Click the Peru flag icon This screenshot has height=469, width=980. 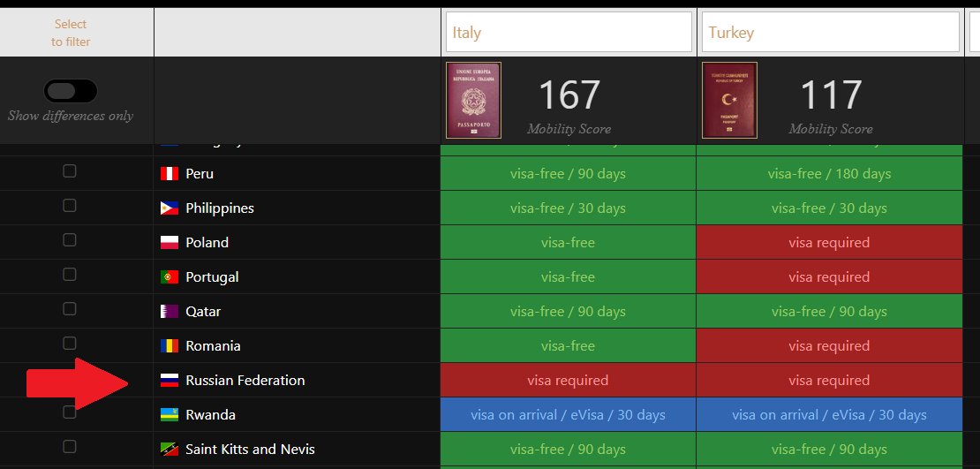coord(169,174)
